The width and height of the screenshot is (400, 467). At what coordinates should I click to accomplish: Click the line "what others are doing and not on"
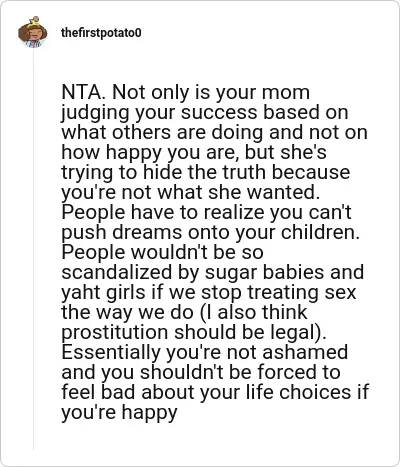214,132
